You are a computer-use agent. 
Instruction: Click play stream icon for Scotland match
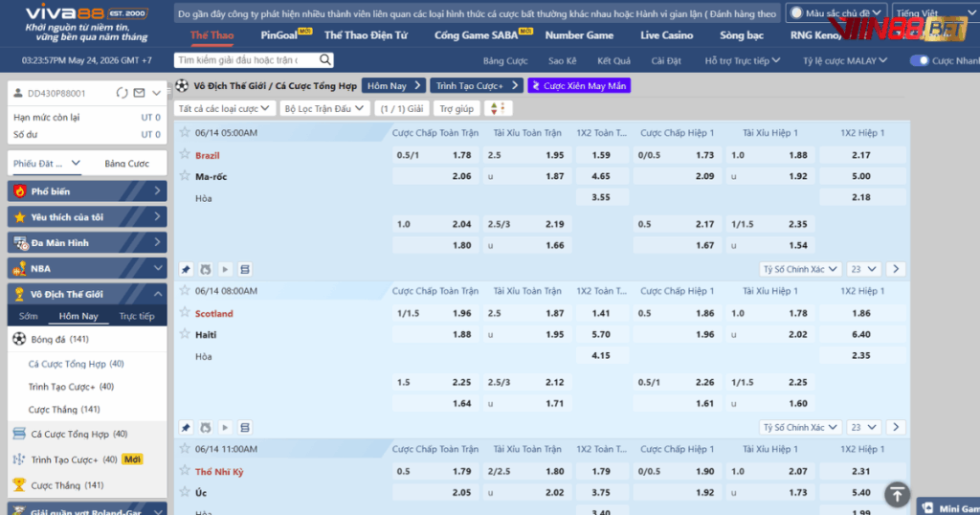(x=225, y=428)
